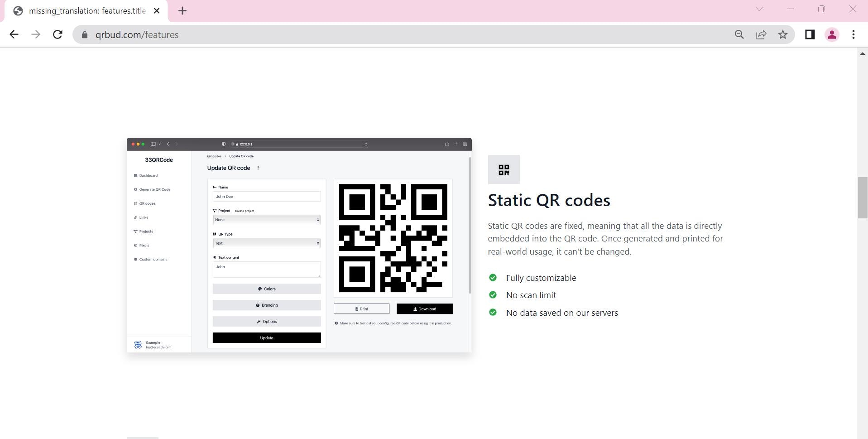Click the address bar URL qrbud.com/features
The image size is (868, 439).
tap(137, 35)
